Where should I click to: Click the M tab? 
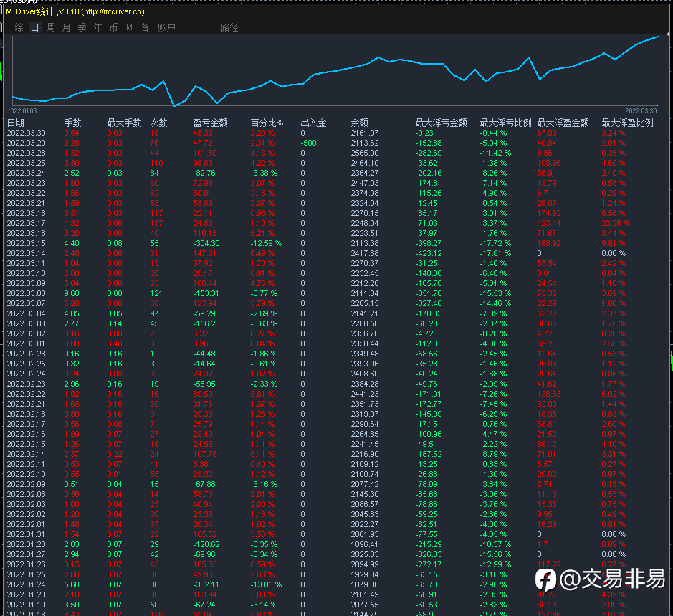click(130, 27)
